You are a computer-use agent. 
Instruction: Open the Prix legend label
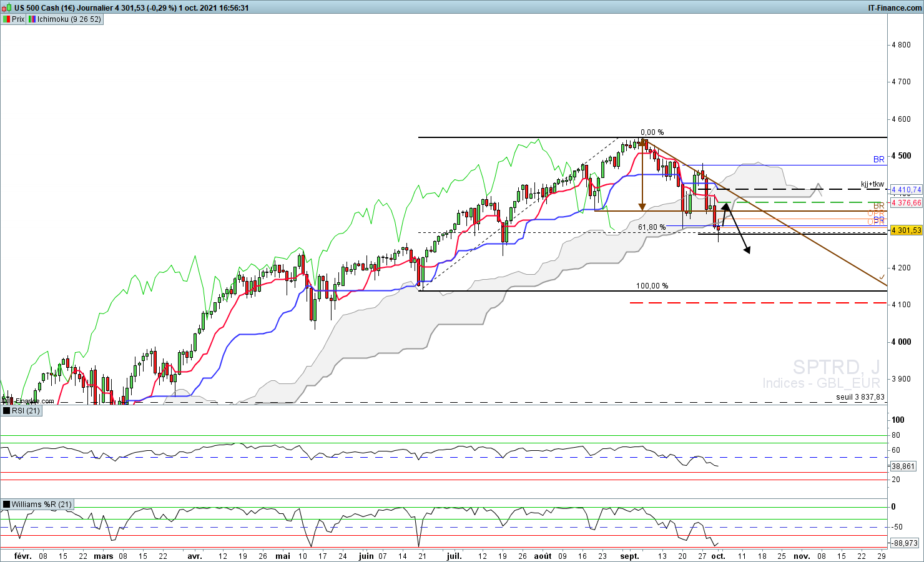[18, 19]
